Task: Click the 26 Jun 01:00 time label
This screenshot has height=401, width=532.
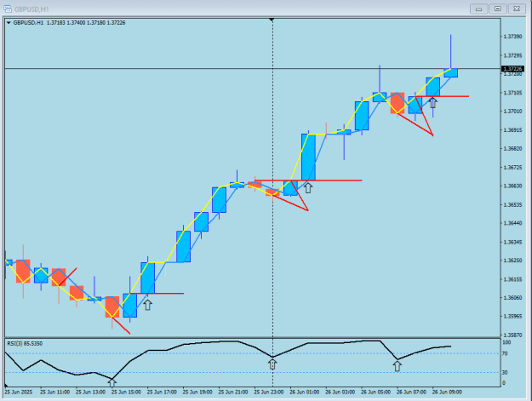Action: 305,392
